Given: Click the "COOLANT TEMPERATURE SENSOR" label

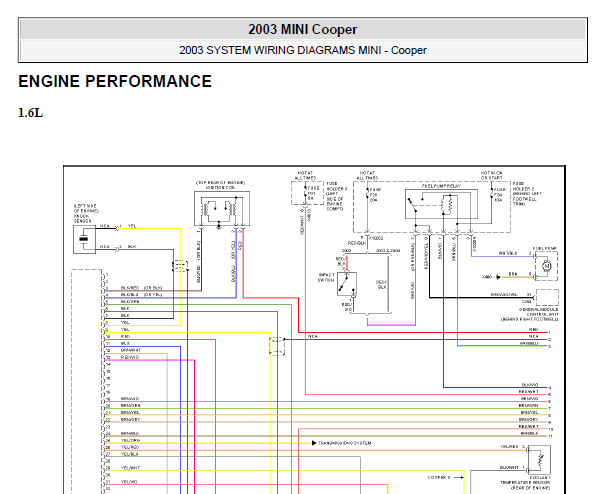Looking at the screenshot, I should [x=526, y=480].
